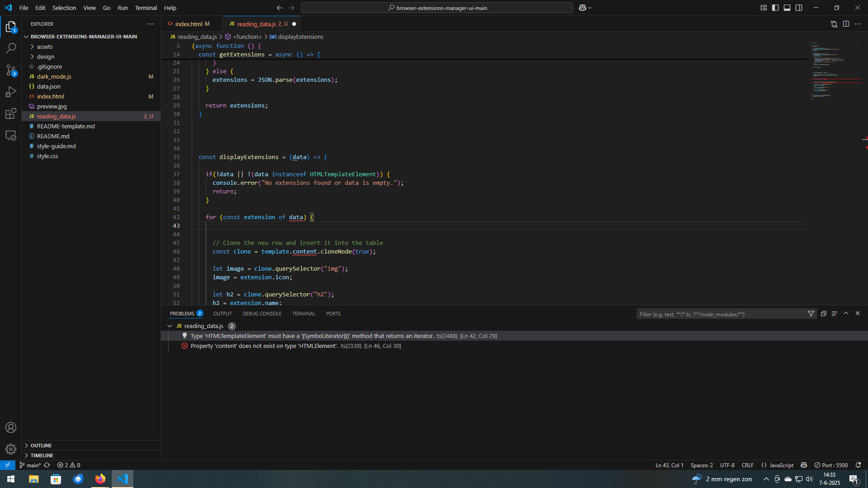Switch to the DEBUG CONSOLE tab
Image resolution: width=868 pixels, height=488 pixels.
tap(262, 314)
